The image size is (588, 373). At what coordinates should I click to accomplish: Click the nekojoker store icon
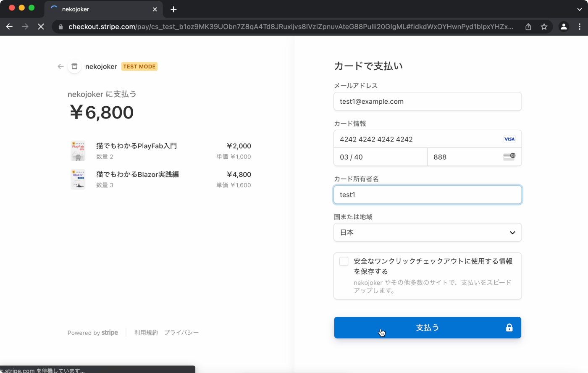click(x=74, y=66)
